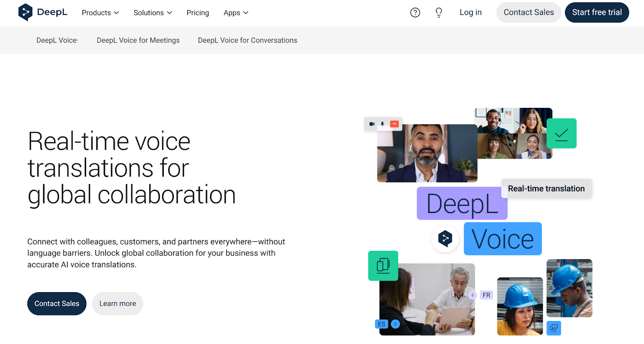Click the elderly man conversation photo
Viewport: 644px width, 344px height.
point(427,299)
